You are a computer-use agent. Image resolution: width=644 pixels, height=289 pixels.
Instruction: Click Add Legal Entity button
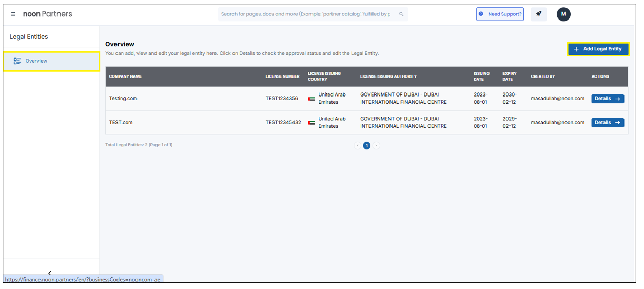click(x=598, y=49)
